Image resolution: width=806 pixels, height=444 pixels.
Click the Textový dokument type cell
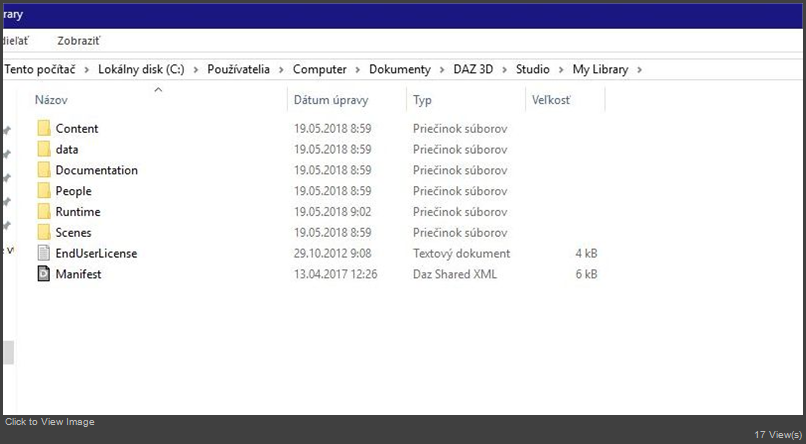462,253
